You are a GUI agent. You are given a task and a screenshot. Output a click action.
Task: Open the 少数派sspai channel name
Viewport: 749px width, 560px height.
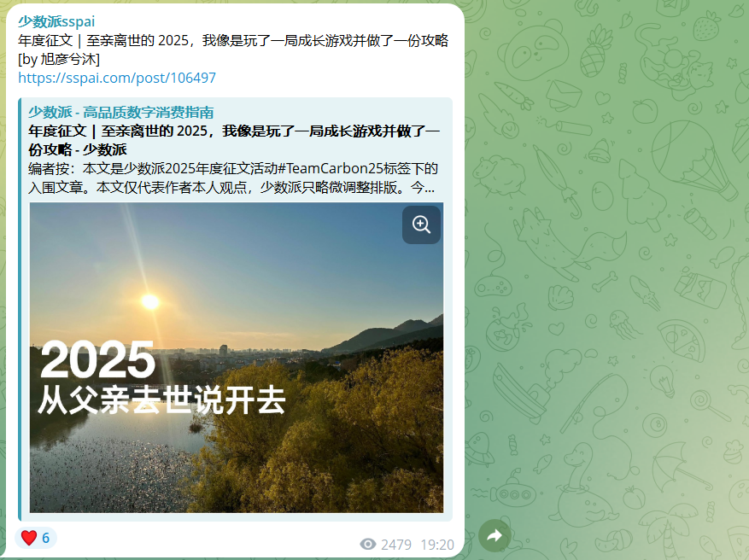coord(56,21)
